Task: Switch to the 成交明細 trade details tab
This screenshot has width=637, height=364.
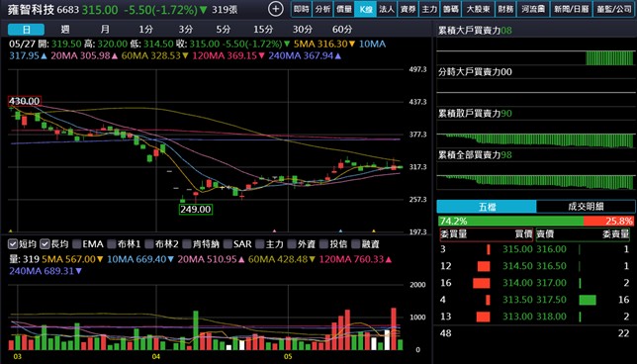Action: (x=586, y=207)
